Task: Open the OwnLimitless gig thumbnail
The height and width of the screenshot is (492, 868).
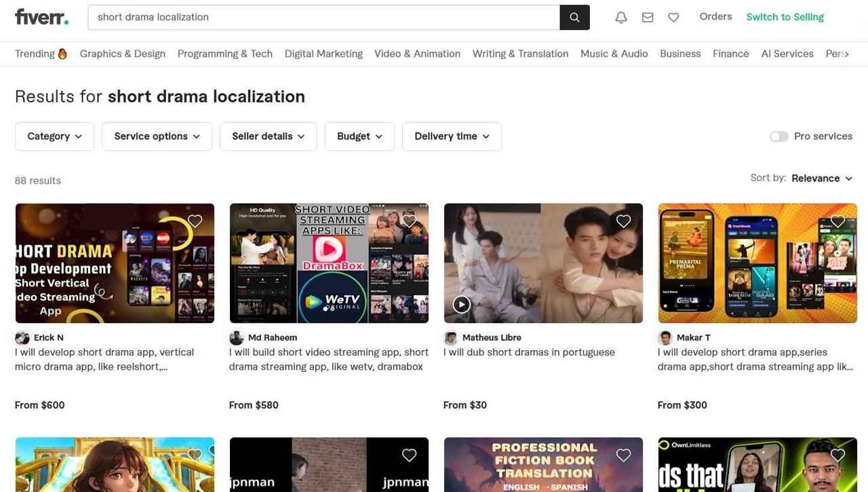Action: coord(757,465)
